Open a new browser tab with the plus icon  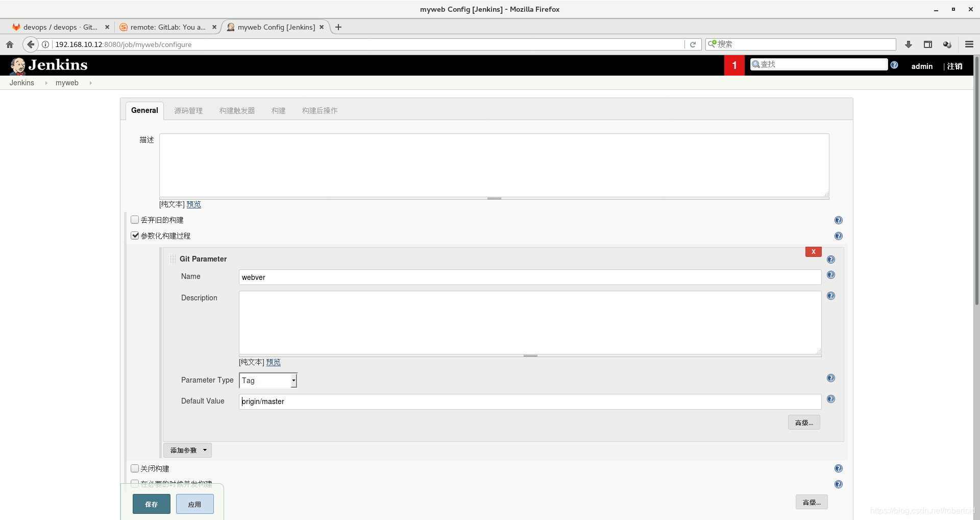(x=338, y=27)
